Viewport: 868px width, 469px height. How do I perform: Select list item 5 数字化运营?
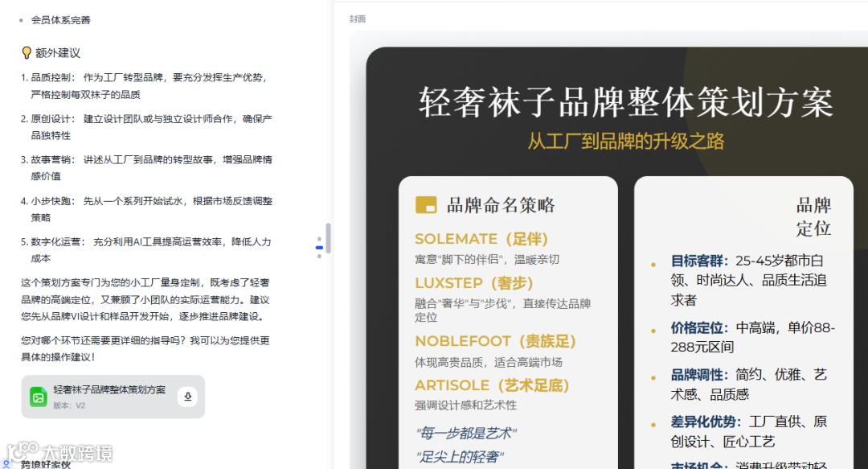tap(146, 250)
